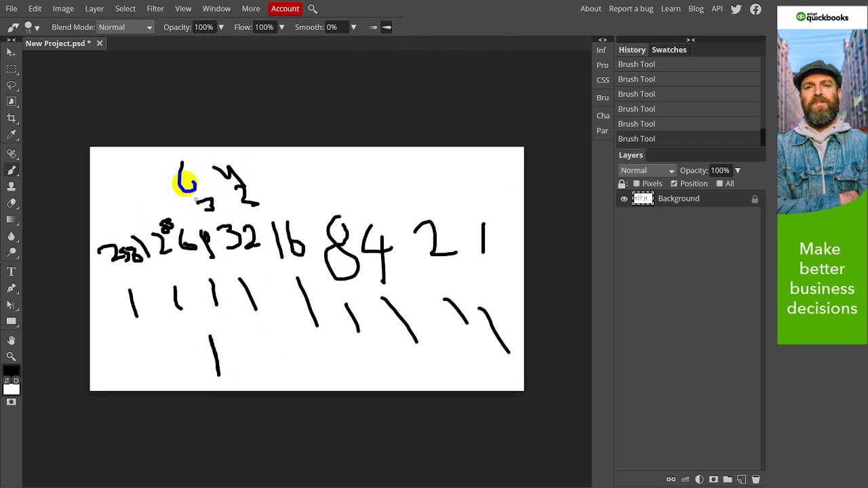Open the Image menu
This screenshot has width=868, height=488.
point(63,9)
